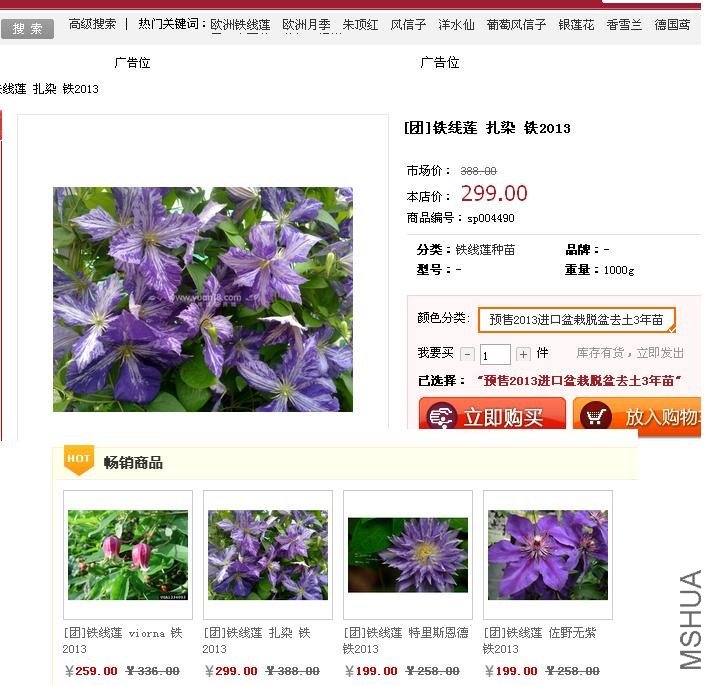Open the 特里斯恩德 product thumbnail
Screen dimensions: 713x685
point(407,555)
